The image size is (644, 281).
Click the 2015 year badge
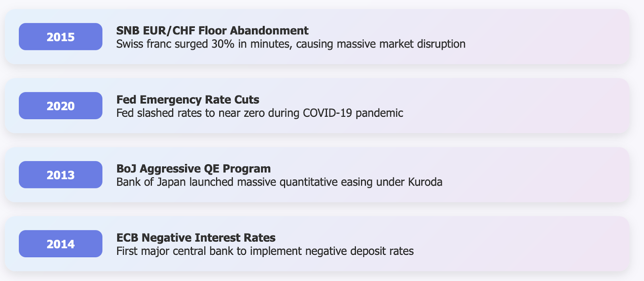coord(60,37)
